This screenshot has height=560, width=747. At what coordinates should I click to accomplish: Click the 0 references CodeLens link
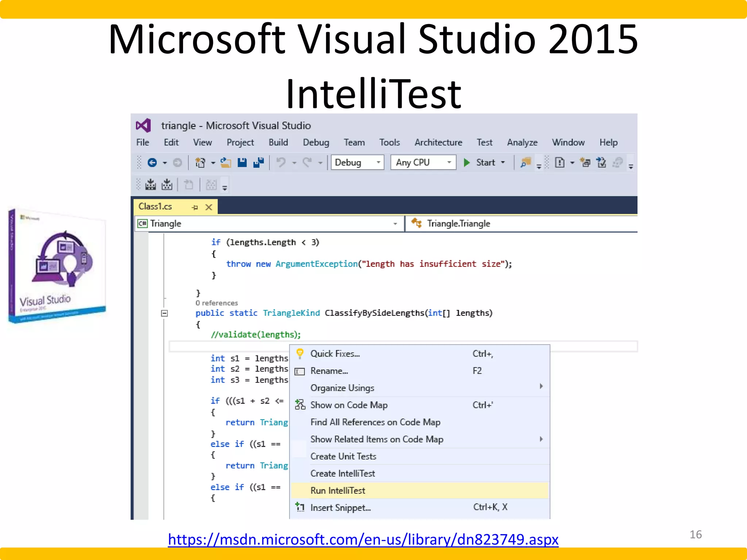point(217,303)
